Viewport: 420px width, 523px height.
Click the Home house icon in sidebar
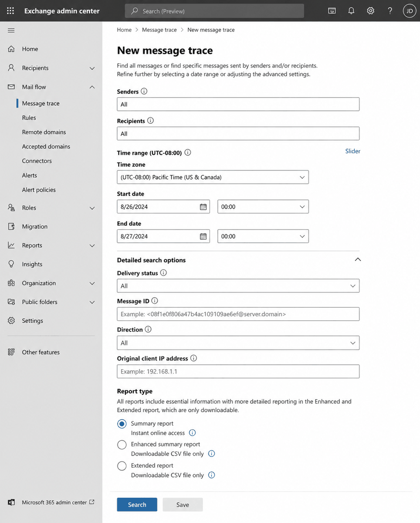(x=11, y=49)
